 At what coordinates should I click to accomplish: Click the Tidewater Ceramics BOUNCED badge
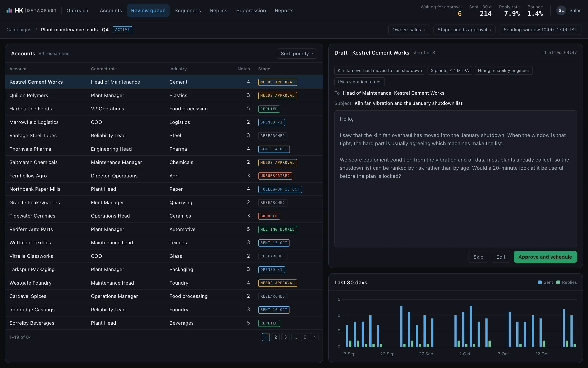(x=269, y=216)
